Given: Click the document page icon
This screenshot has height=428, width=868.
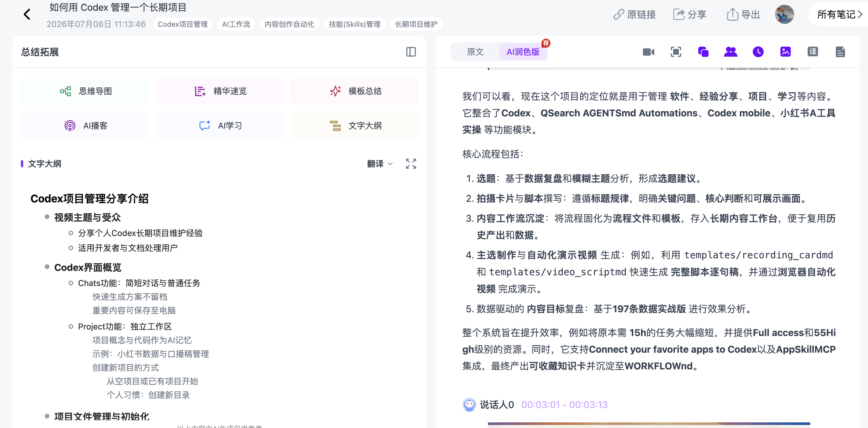Looking at the screenshot, I should pyautogui.click(x=840, y=52).
